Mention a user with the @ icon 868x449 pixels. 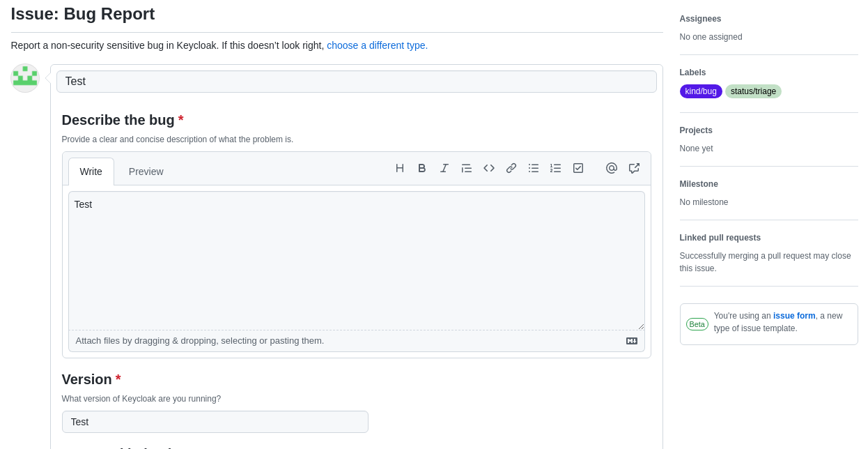[612, 168]
